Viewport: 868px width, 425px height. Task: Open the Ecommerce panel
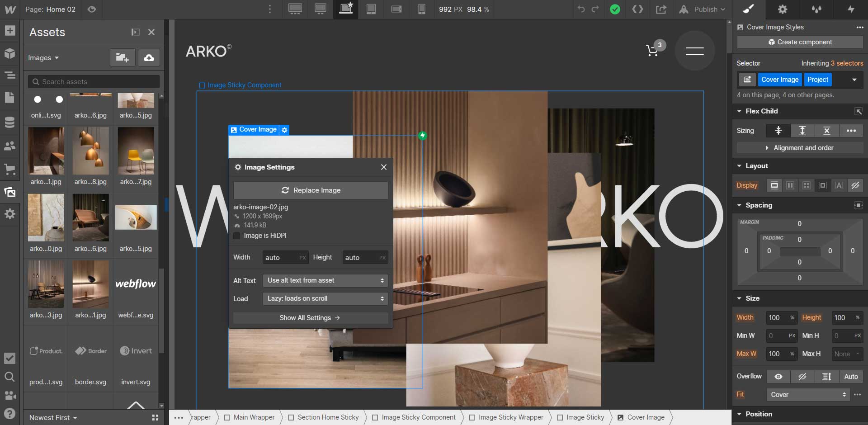[x=9, y=169]
